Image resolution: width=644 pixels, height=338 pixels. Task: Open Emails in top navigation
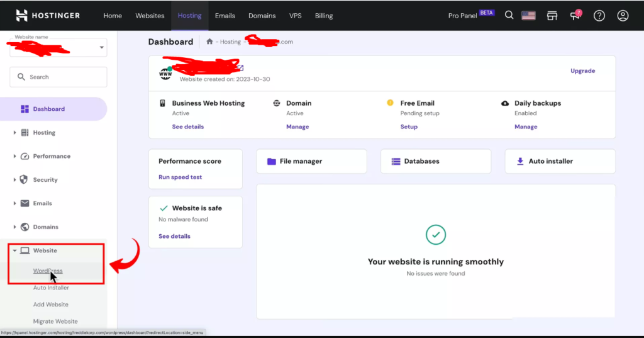pos(225,16)
